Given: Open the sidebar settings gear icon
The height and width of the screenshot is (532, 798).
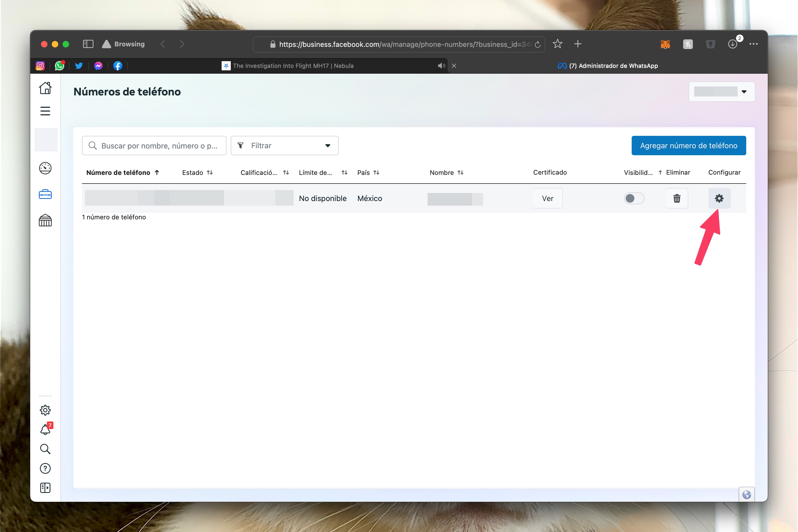Looking at the screenshot, I should point(45,410).
